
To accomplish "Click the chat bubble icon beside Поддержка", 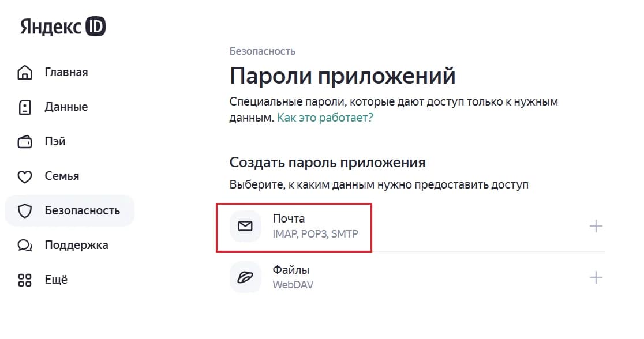I will (25, 246).
